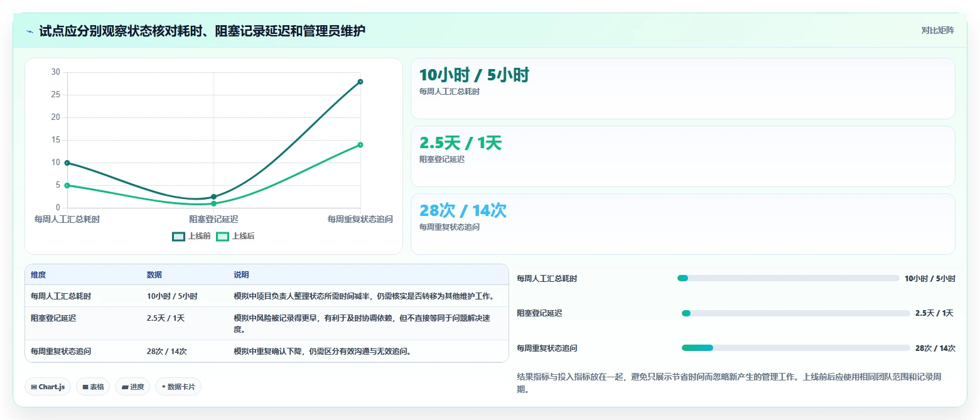Click the x-axis label 每周人工汇总耗时
This screenshot has height=420, width=980.
coord(67,219)
